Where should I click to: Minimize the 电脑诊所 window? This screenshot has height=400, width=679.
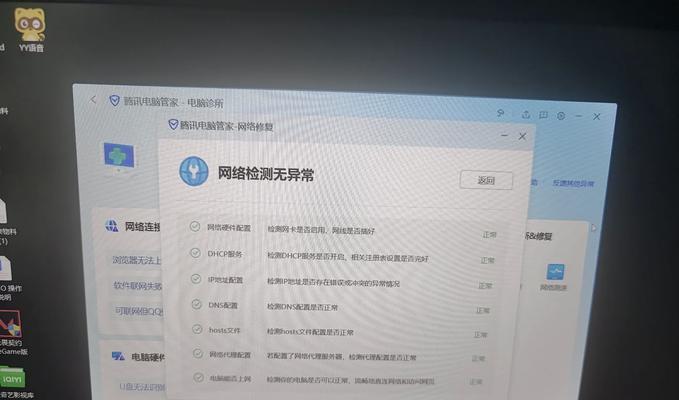click(x=579, y=116)
